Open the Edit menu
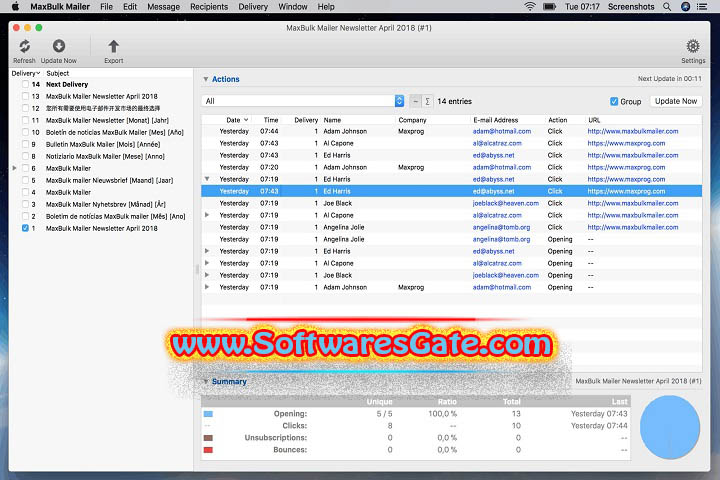This screenshot has height=480, width=720. coord(130,6)
